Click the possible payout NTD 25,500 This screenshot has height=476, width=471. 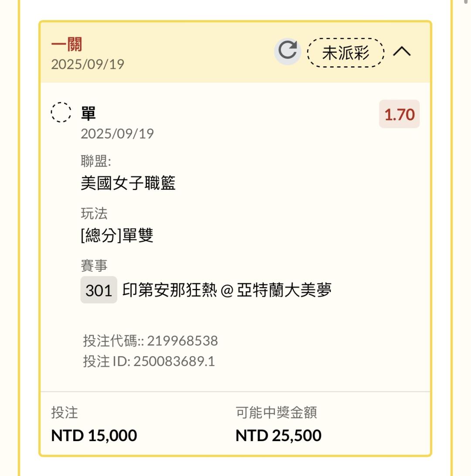(278, 435)
